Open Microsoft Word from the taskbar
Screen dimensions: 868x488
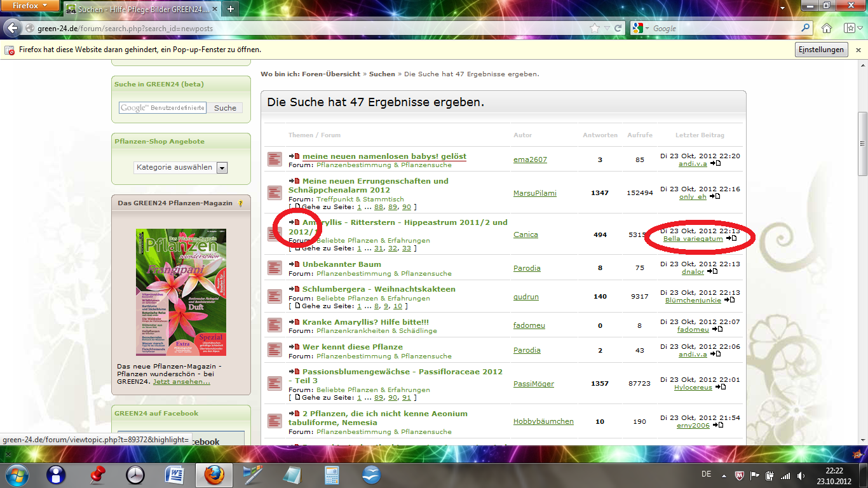pyautogui.click(x=174, y=475)
